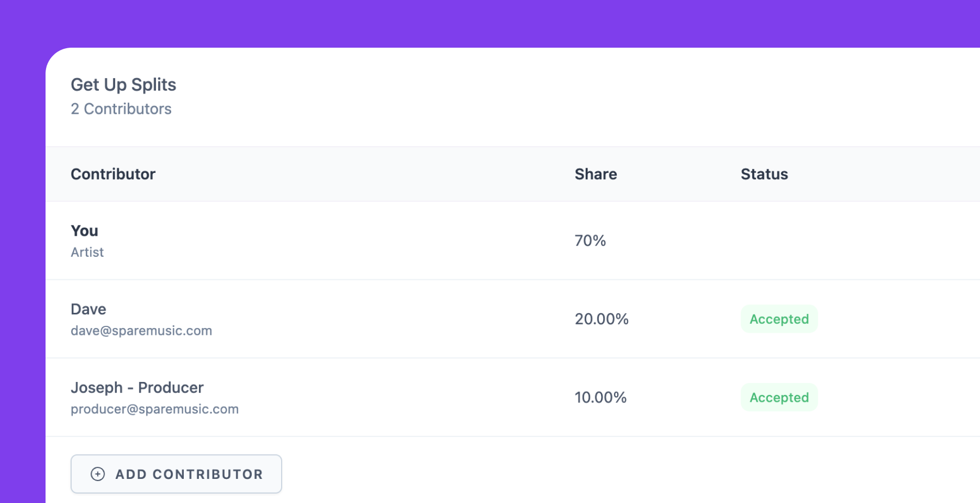This screenshot has width=980, height=503.
Task: Select the Status column header
Action: (x=764, y=174)
